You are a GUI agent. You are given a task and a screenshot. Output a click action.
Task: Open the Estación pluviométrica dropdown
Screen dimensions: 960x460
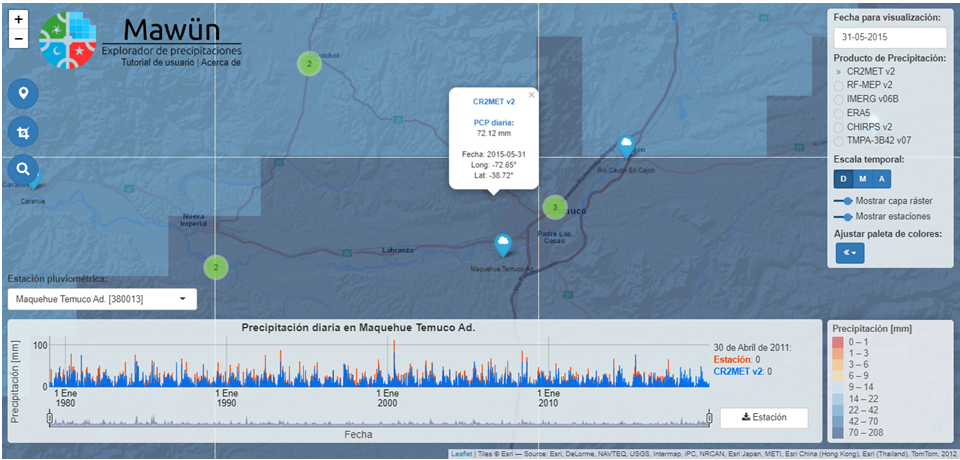(102, 299)
